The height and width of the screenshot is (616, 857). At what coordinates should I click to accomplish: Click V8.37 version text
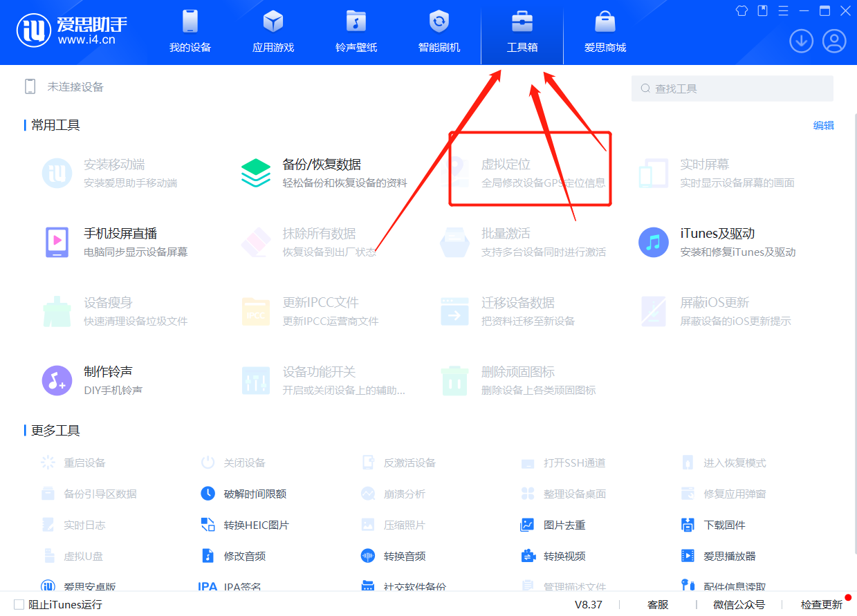(589, 604)
